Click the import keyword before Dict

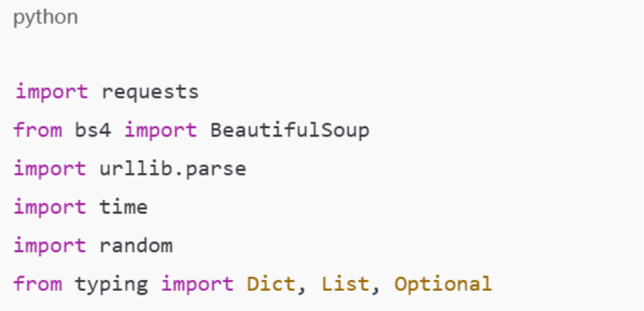click(197, 284)
